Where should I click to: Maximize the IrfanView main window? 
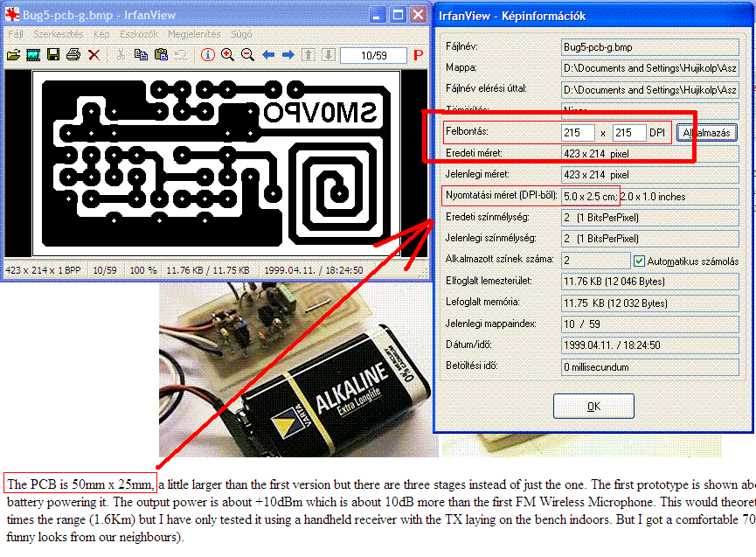398,15
